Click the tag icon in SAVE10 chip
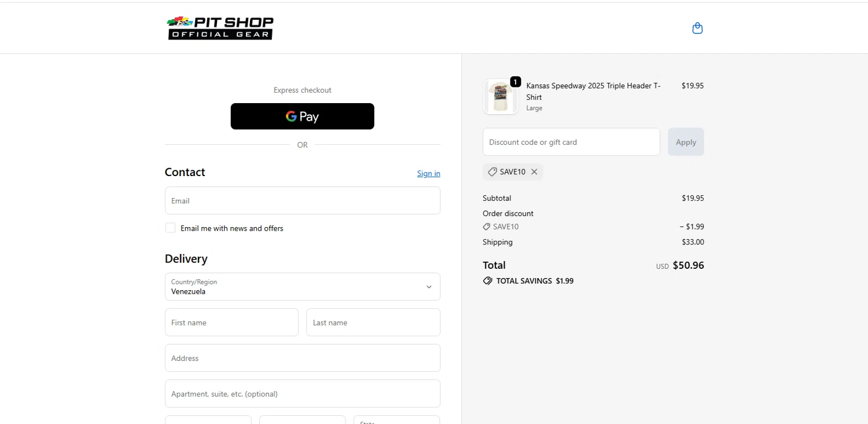868x424 pixels. pyautogui.click(x=492, y=171)
